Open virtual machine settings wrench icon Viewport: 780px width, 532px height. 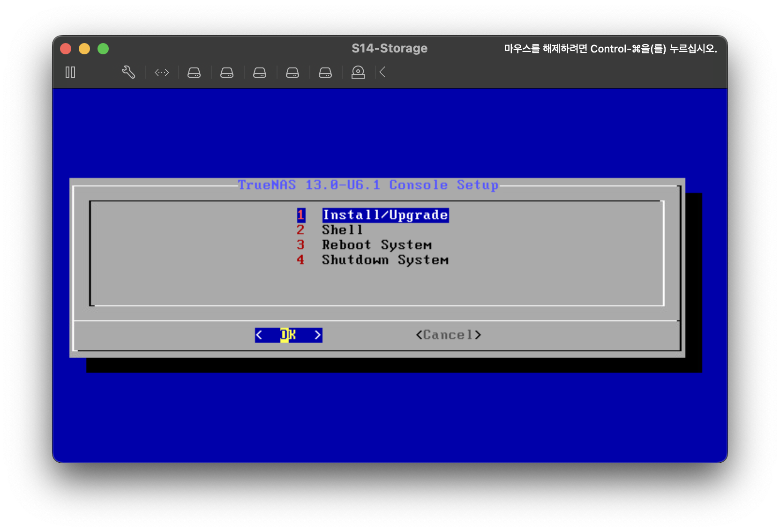(128, 72)
